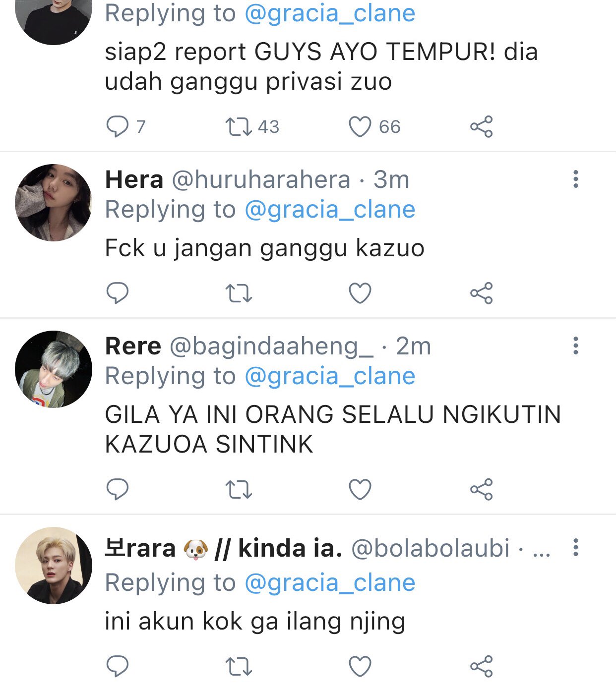
Task: Share the 'siap2 report' tweet
Action: (481, 126)
